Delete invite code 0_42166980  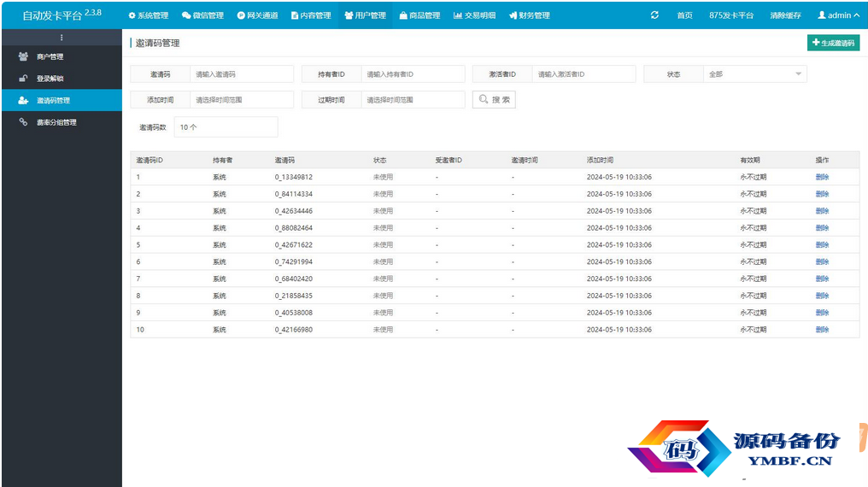pos(822,330)
